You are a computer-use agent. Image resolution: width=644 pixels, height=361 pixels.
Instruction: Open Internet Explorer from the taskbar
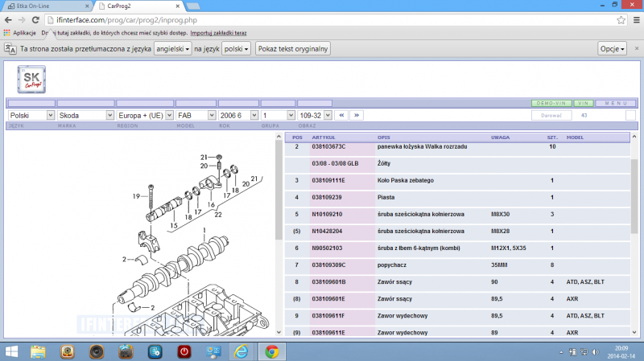tap(241, 351)
